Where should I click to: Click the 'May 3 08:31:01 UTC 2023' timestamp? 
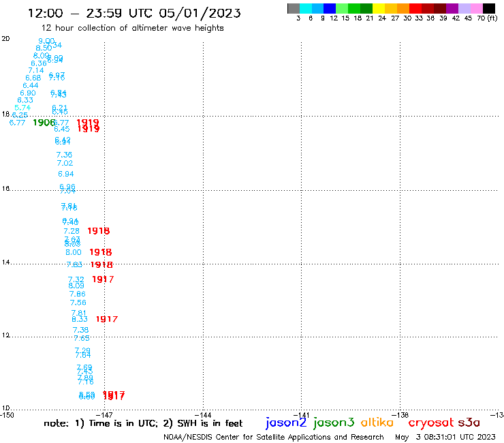pos(445,437)
